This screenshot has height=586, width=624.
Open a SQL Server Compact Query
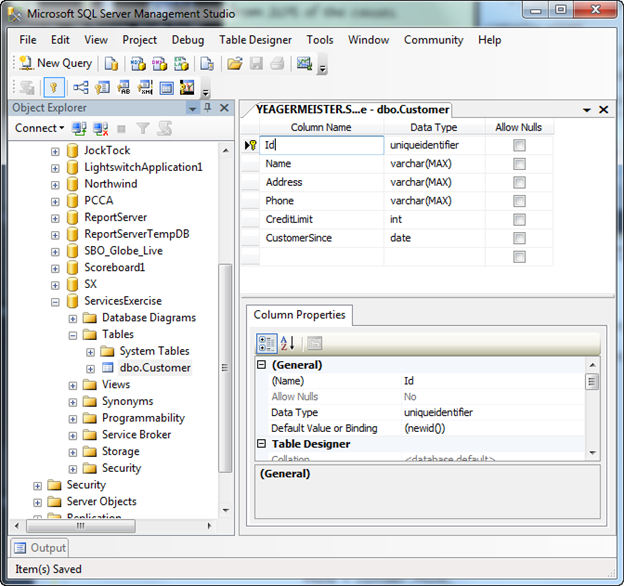pos(207,64)
